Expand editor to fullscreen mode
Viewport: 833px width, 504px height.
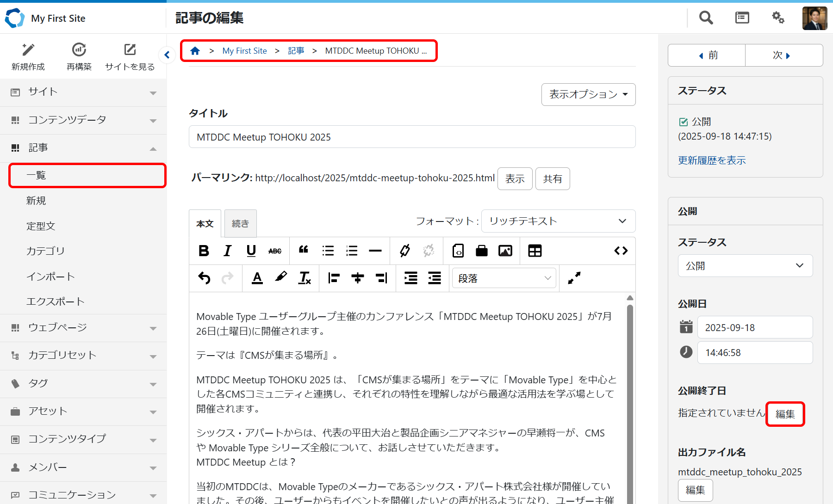coord(574,278)
